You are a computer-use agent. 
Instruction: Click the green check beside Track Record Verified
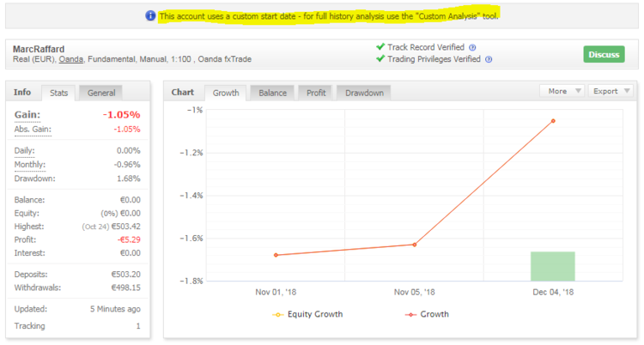[380, 47]
